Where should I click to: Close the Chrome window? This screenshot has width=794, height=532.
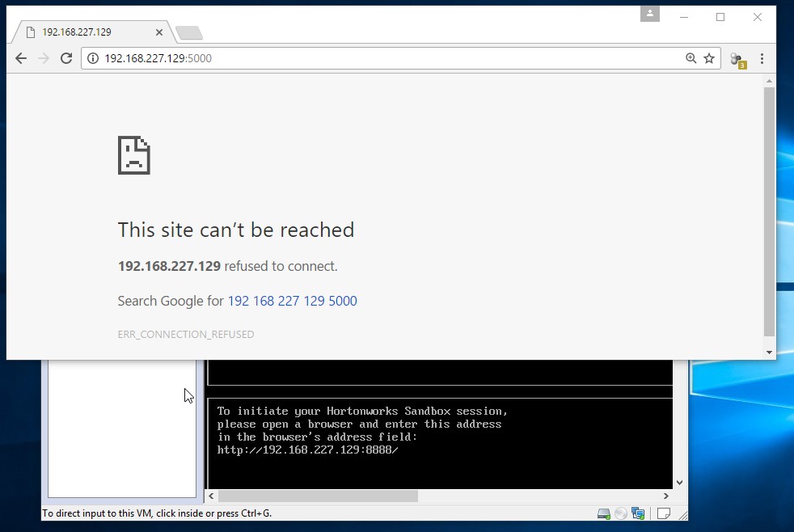tap(757, 17)
